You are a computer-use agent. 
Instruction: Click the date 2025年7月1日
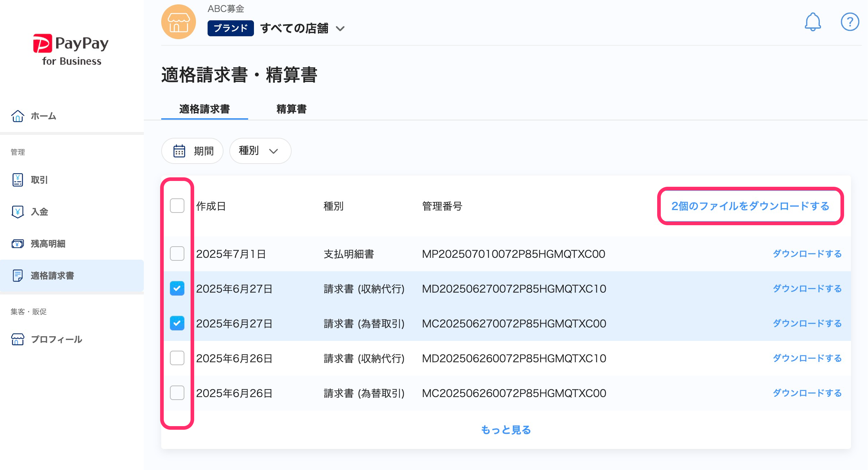click(231, 254)
